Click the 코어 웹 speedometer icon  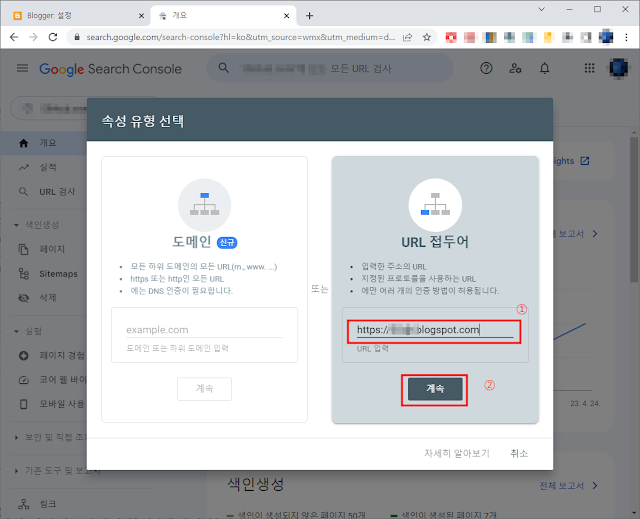click(24, 380)
